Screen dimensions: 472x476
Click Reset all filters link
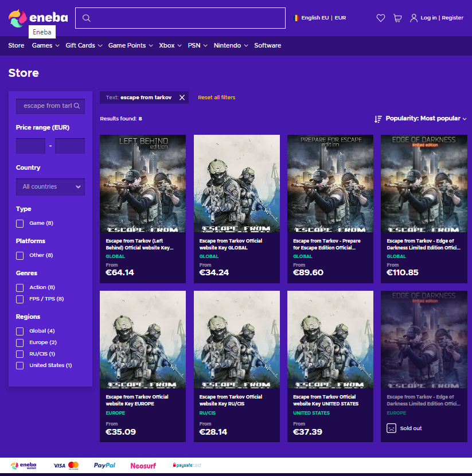216,97
